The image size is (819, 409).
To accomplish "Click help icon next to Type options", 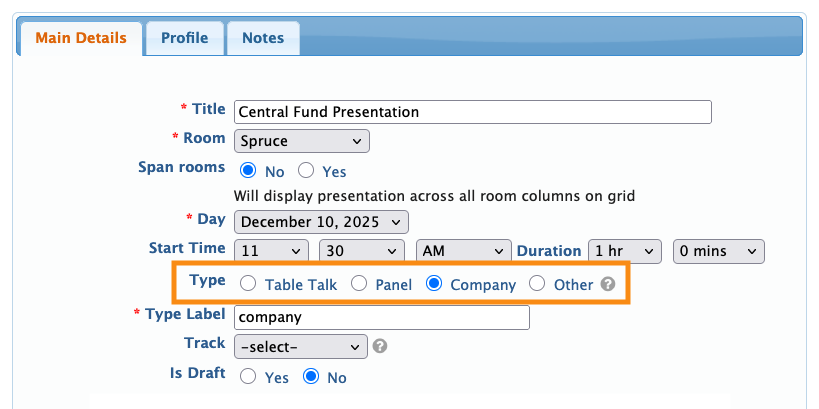I will (x=607, y=284).
